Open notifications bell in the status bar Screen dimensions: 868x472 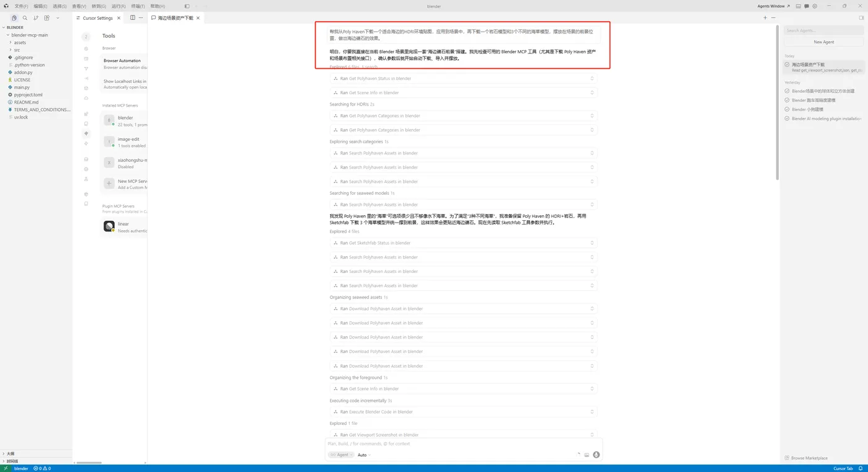pyautogui.click(x=861, y=468)
